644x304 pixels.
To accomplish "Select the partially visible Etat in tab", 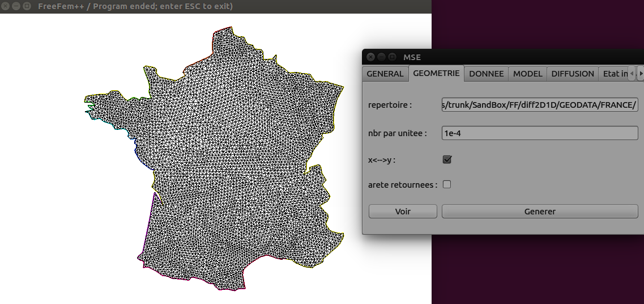I will click(615, 74).
